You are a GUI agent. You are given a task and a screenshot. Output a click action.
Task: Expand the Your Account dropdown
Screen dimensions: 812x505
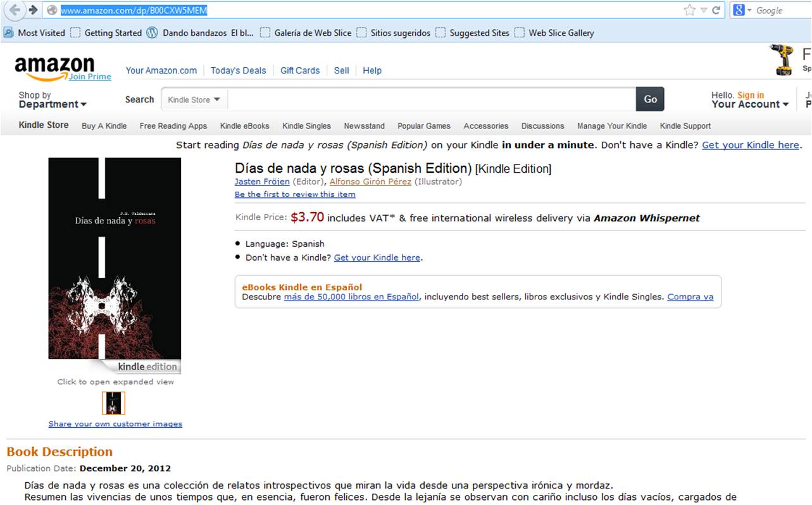click(x=750, y=104)
